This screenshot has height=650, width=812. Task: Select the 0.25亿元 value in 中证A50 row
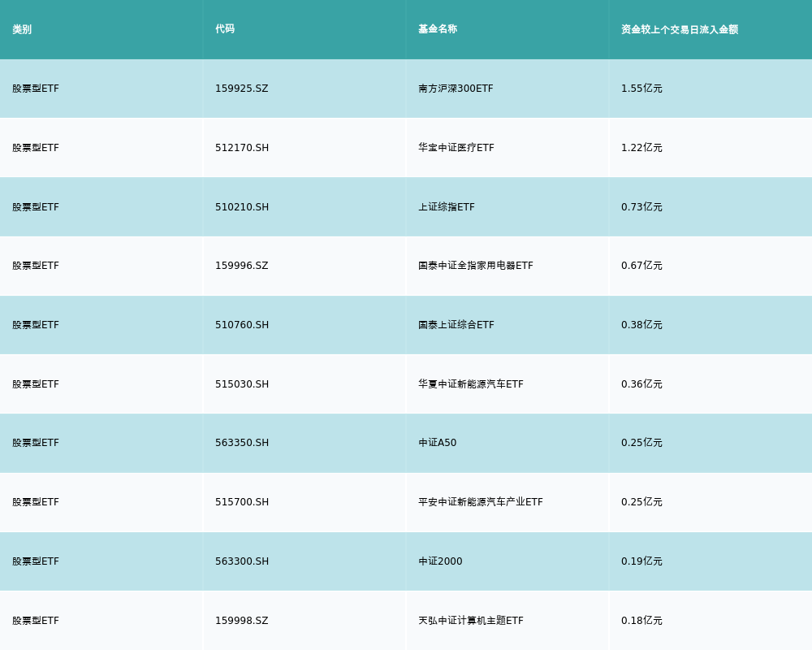click(641, 443)
